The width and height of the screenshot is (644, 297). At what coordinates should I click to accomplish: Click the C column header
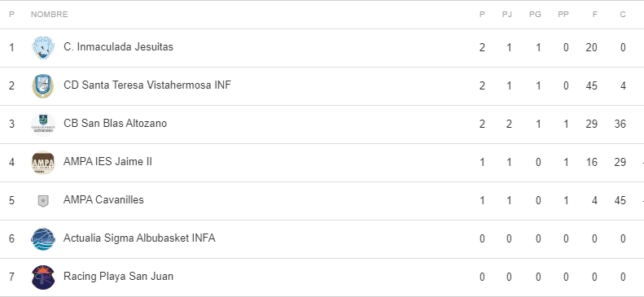[623, 15]
